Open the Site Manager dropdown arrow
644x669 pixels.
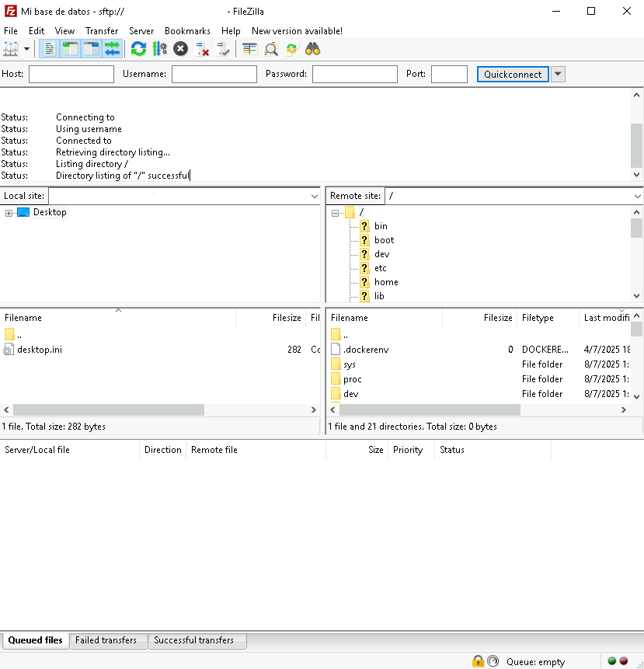coord(26,49)
